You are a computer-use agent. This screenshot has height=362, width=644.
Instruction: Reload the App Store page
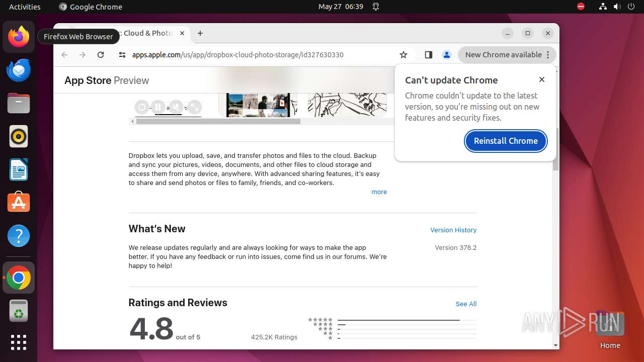tap(101, 55)
